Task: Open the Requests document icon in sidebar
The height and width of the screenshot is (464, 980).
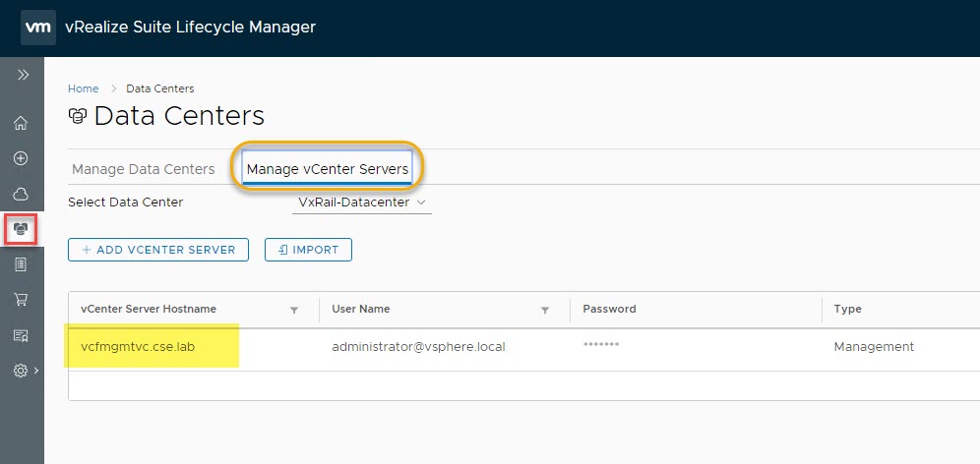Action: click(21, 264)
